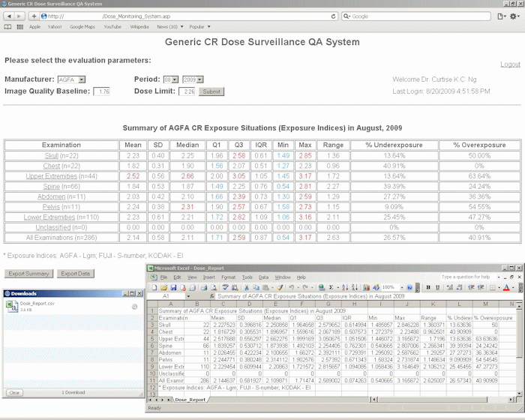
Task: Open the Manufacturer AGFA dropdown
Action: coord(71,79)
